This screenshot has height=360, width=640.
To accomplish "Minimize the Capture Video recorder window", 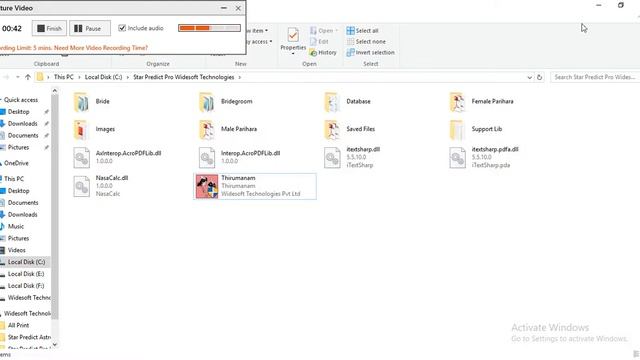I will click(x=224, y=8).
